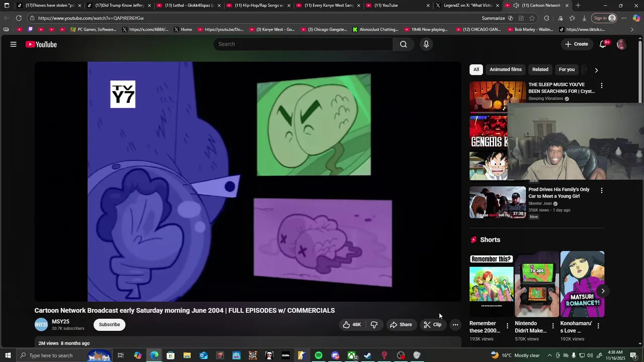Switch to the LegendZ on X tab
Image resolution: width=644 pixels, height=362 pixels.
(468, 6)
